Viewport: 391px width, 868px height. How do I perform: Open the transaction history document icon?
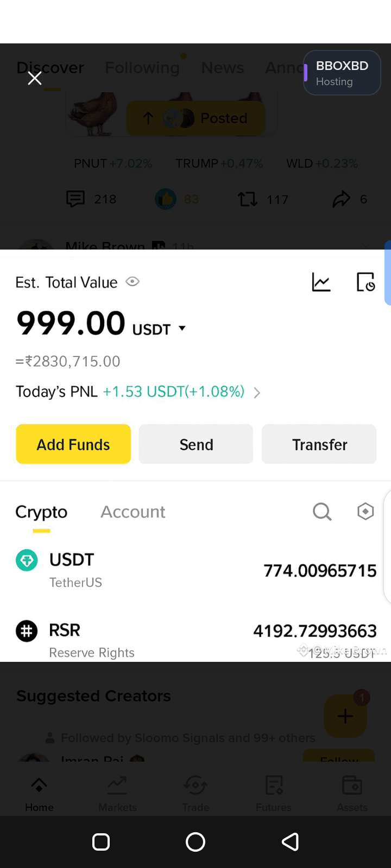pos(365,282)
